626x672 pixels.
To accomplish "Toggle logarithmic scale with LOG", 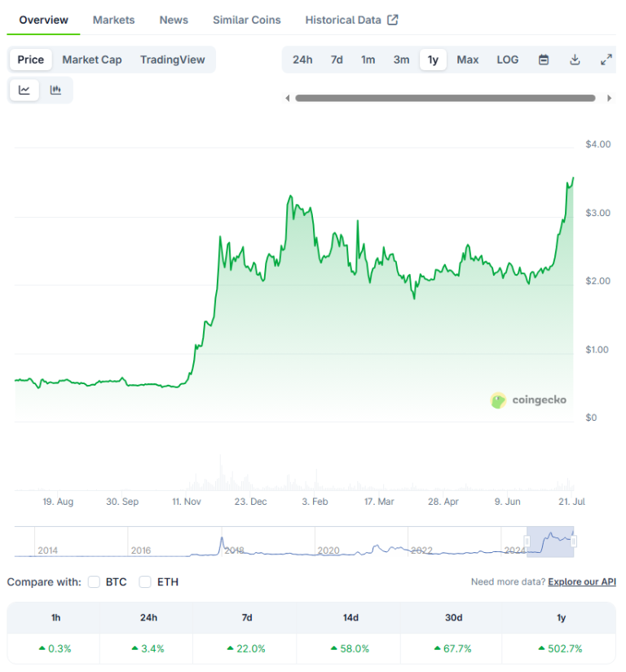I will pos(507,59).
